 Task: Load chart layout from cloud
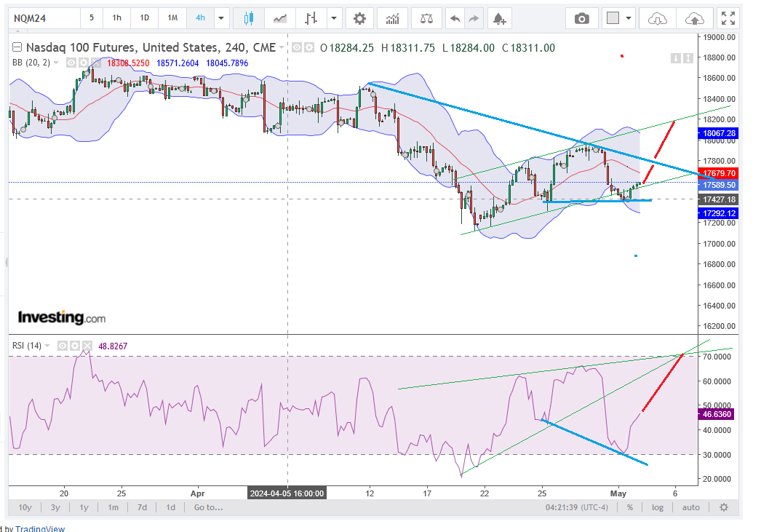coord(657,17)
